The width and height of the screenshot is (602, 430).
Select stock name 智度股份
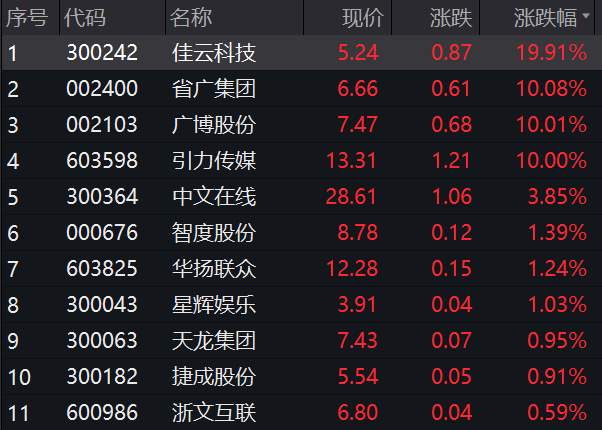pos(214,233)
